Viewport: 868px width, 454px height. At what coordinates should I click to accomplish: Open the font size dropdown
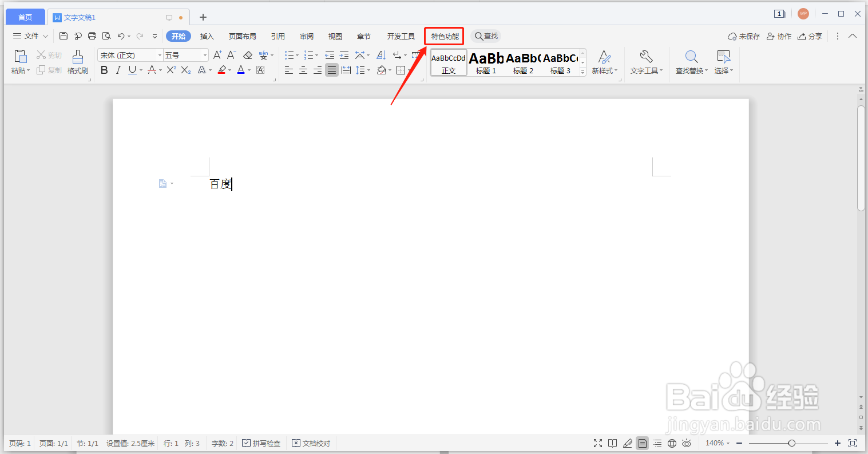[204, 55]
